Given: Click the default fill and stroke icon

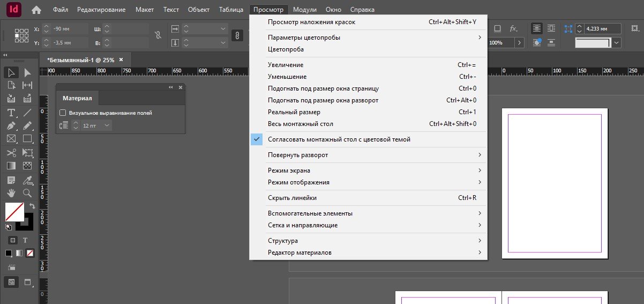Looking at the screenshot, I should (x=9, y=227).
